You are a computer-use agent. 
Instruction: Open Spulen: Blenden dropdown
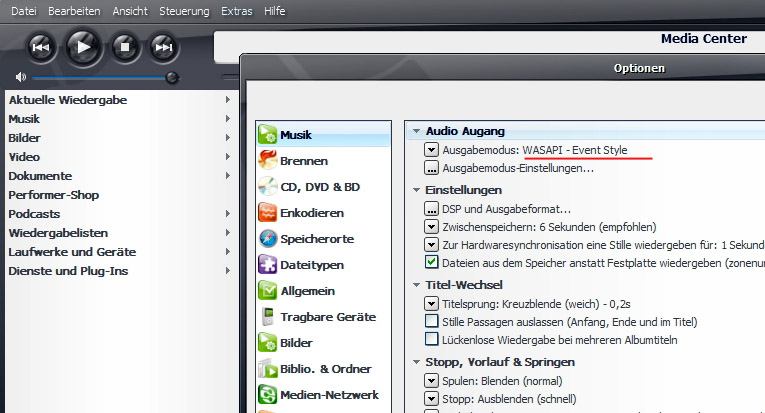pyautogui.click(x=431, y=380)
